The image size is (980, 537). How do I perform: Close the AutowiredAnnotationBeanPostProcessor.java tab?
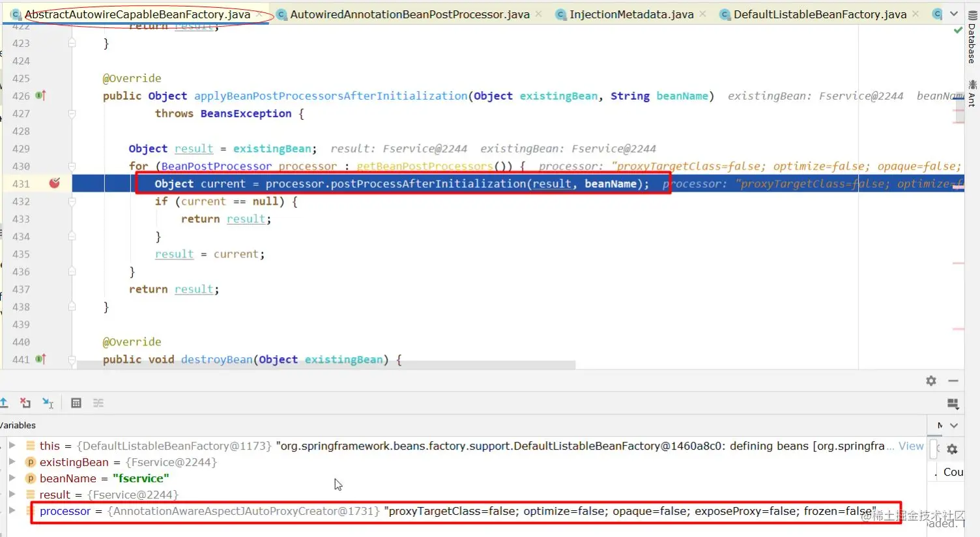(x=538, y=14)
